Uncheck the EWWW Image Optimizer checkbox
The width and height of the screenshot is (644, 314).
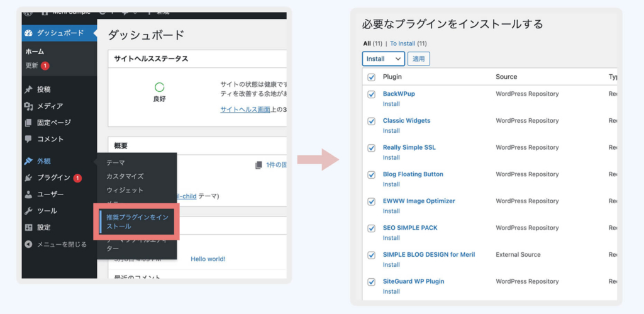[x=371, y=201]
